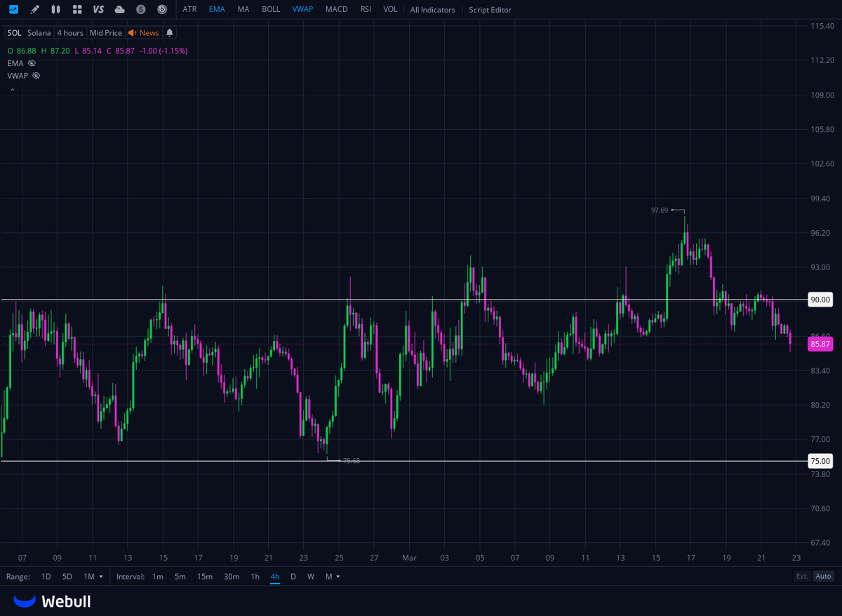Click the -1.00 (-1.15%) change value

coord(163,51)
